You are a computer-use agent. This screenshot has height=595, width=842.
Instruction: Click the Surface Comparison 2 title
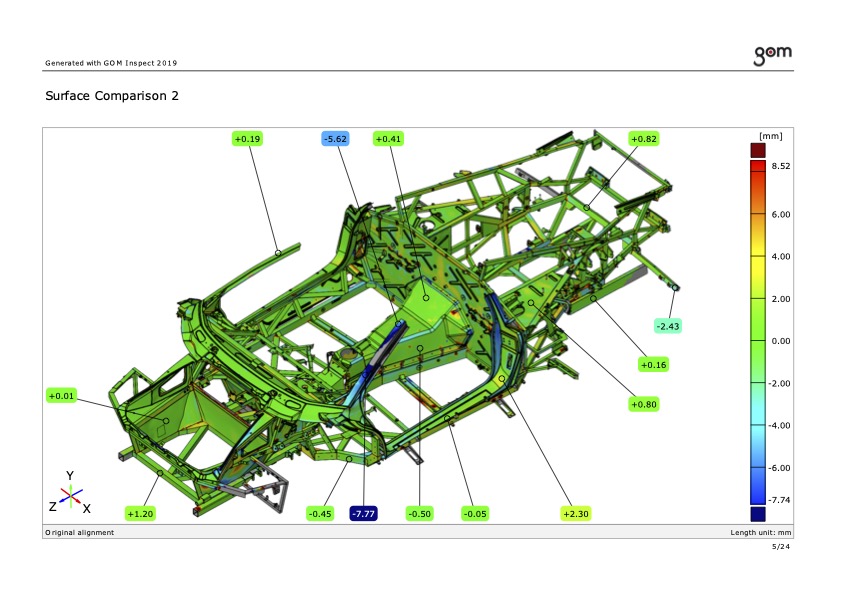pyautogui.click(x=112, y=96)
